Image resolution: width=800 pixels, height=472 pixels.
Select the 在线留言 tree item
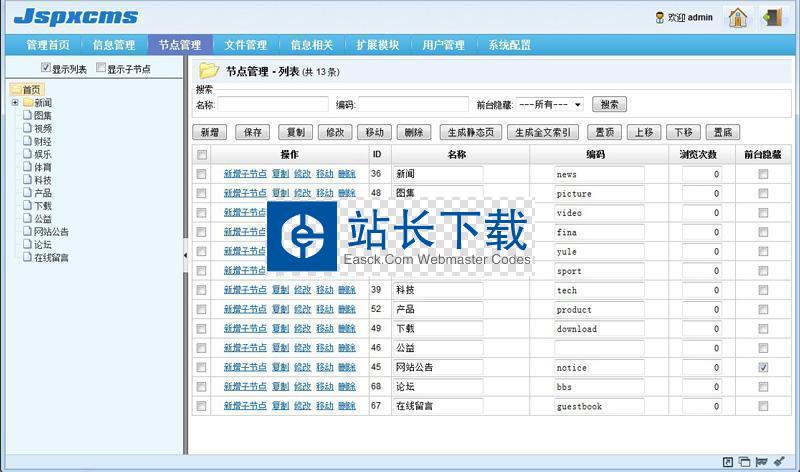click(50, 258)
